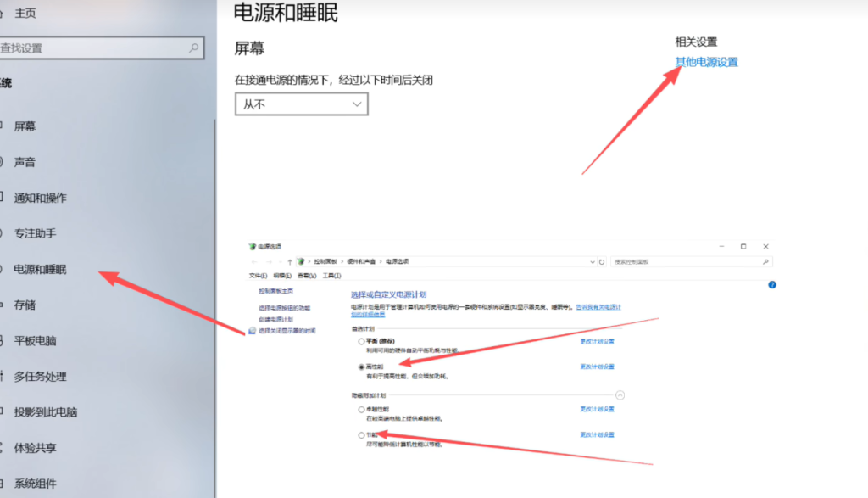Click the refresh icon beside address bar
Screen dimensions: 868x498
(603, 261)
